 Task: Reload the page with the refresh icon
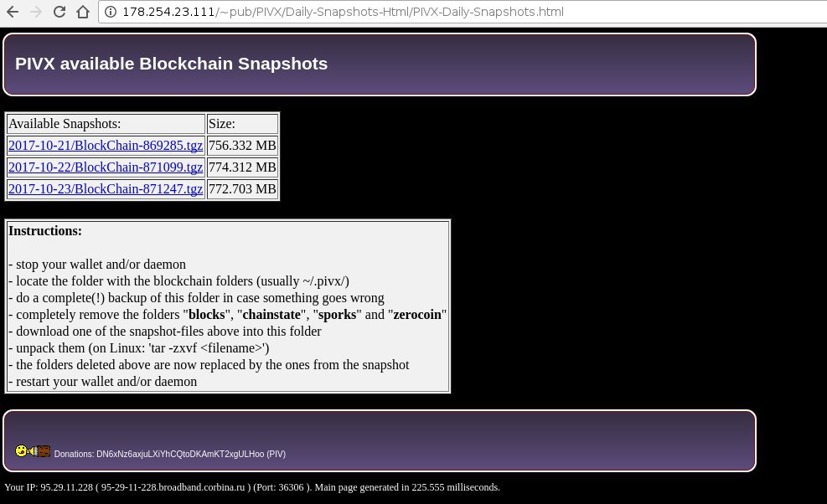pyautogui.click(x=59, y=12)
